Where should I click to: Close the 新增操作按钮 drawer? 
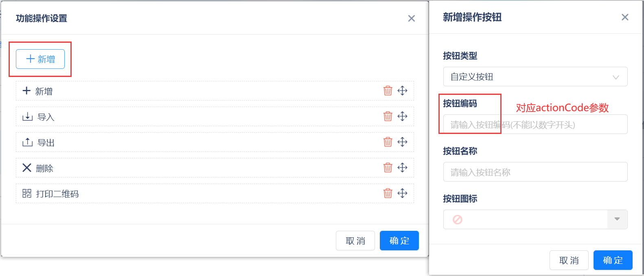625,17
